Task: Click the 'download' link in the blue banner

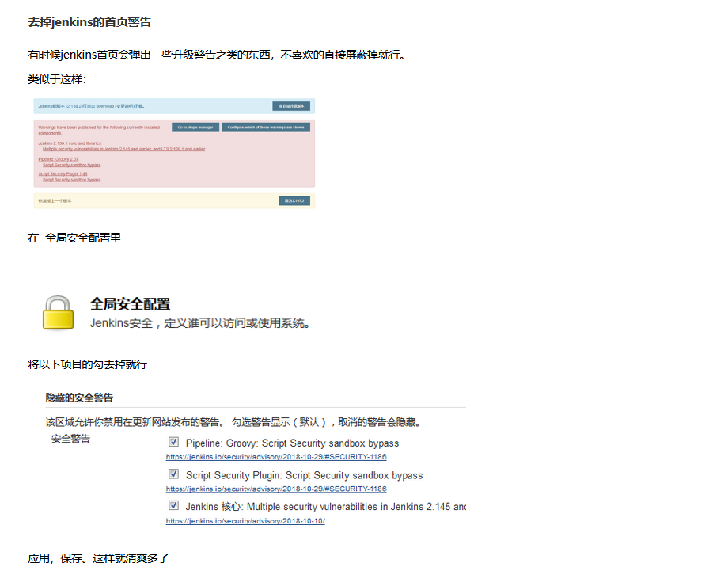Action: 105,106
